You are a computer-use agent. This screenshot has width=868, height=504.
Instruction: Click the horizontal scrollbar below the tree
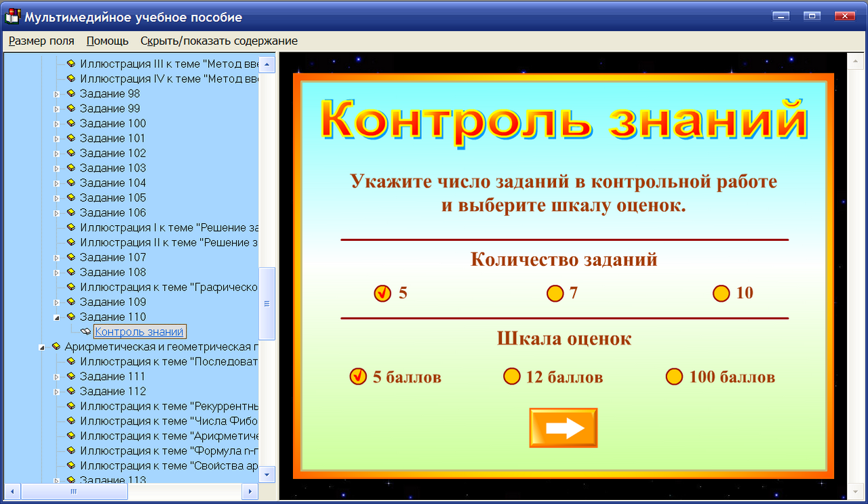pyautogui.click(x=73, y=490)
